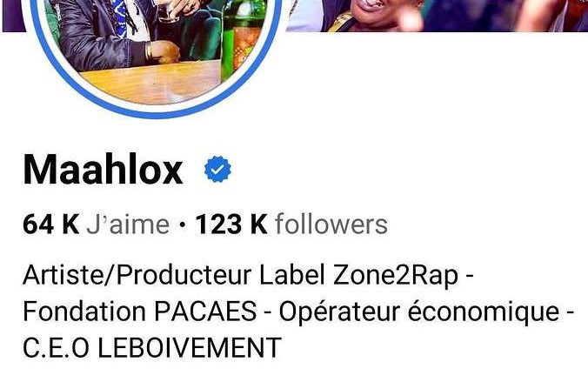Open the 64 K J'aime count
The height and width of the screenshot is (382, 588).
point(97,225)
